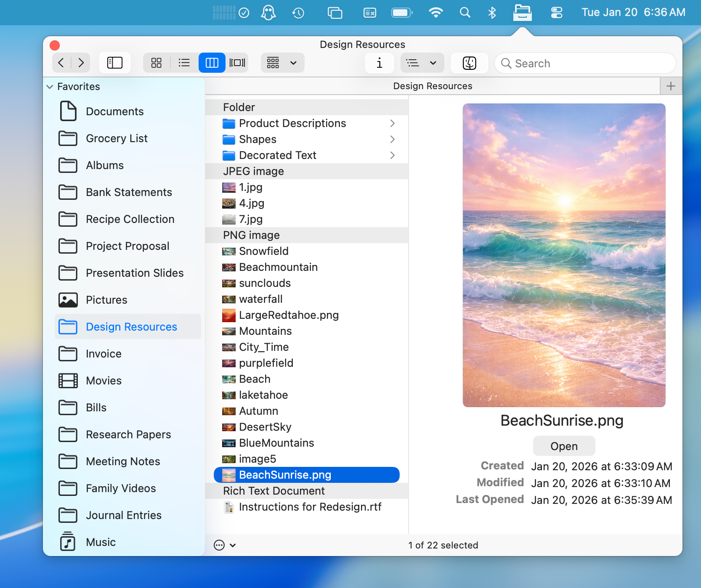Viewport: 701px width, 588px height.
Task: Select the BlueMountains file name
Action: 276,443
